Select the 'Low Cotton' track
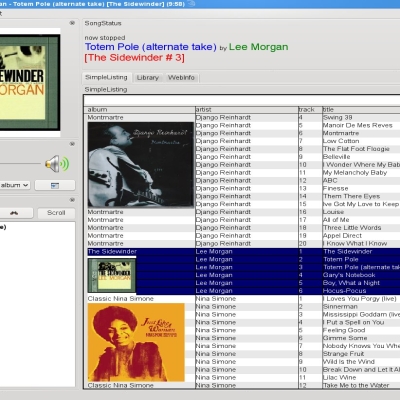 (x=341, y=141)
